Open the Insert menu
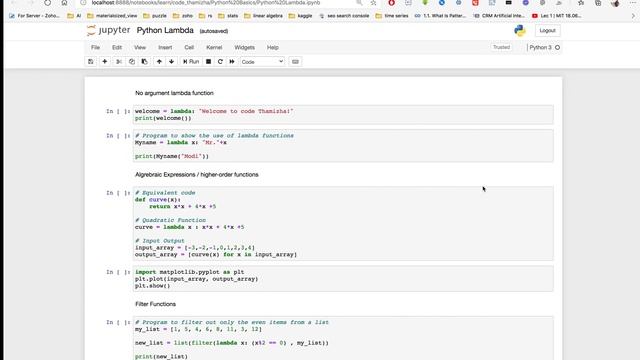Image resolution: width=640 pixels, height=360 pixels. click(165, 47)
